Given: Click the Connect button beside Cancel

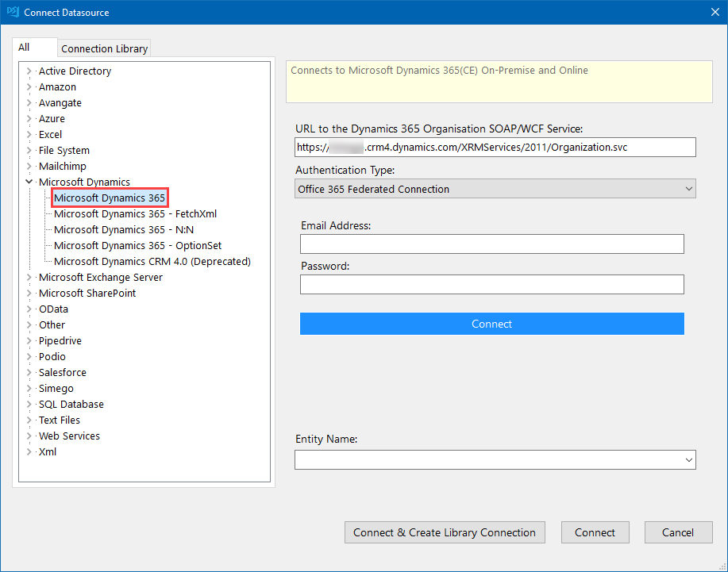Looking at the screenshot, I should click(595, 532).
